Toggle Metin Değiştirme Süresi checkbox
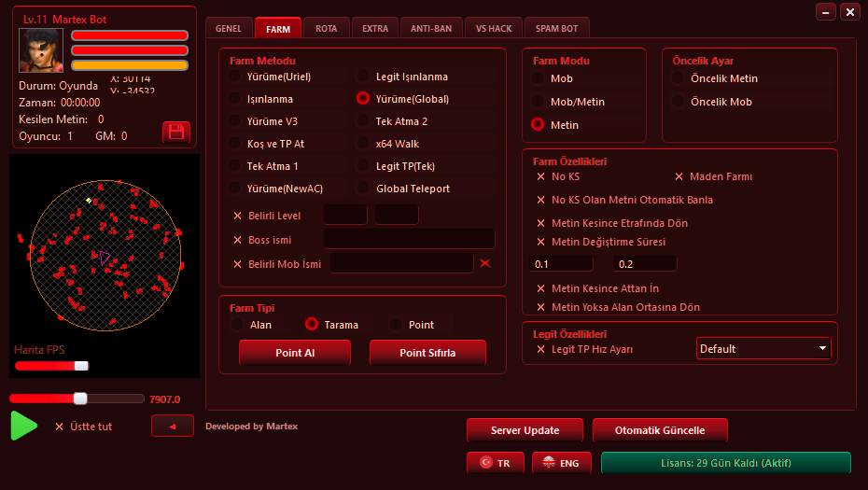This screenshot has width=868, height=490. pyautogui.click(x=540, y=242)
